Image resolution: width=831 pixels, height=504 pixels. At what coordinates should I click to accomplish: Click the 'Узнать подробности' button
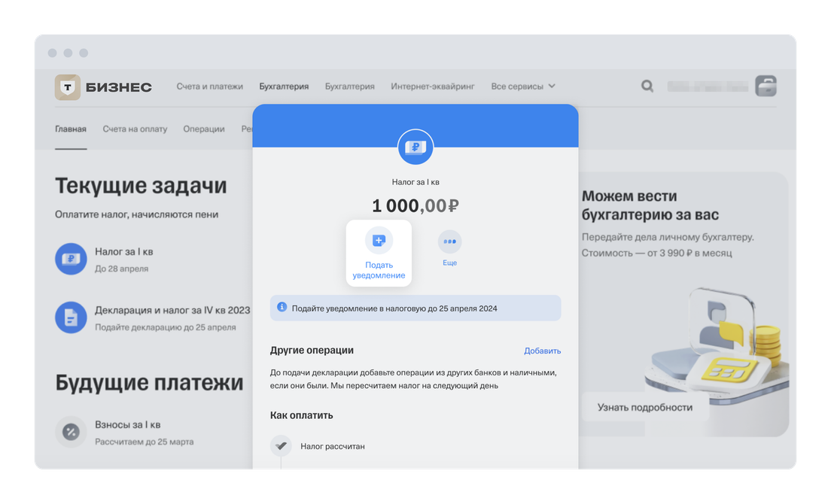pos(645,407)
